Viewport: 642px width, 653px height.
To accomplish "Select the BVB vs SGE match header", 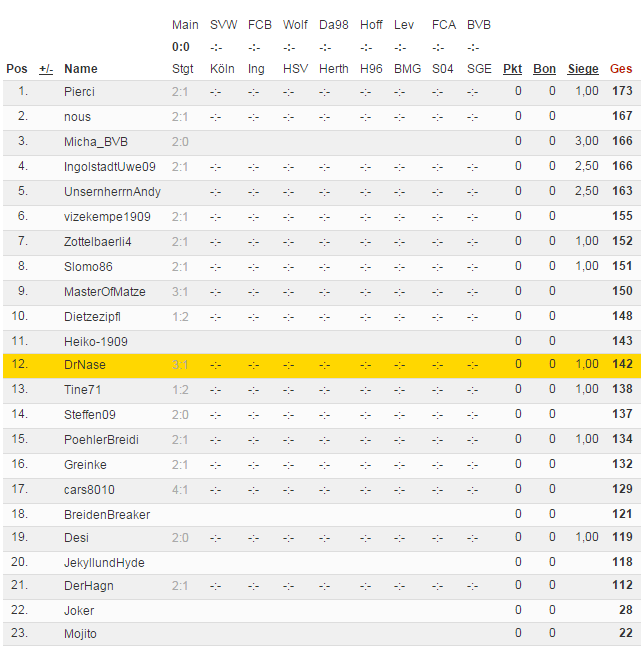I will (479, 47).
